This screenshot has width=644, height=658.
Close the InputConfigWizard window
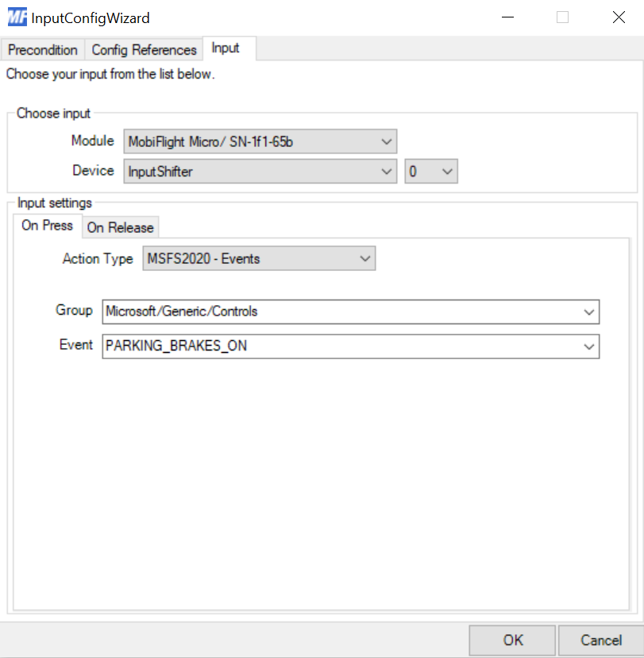(619, 17)
